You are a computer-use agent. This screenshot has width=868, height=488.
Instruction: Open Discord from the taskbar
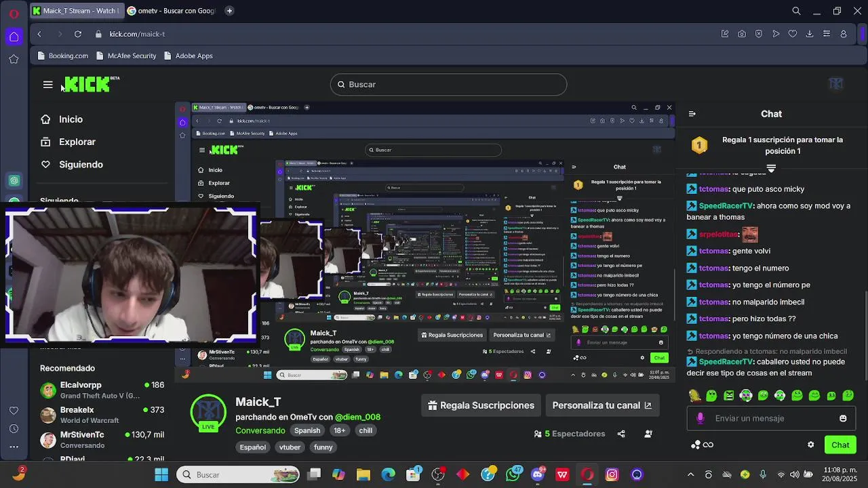pyautogui.click(x=538, y=474)
